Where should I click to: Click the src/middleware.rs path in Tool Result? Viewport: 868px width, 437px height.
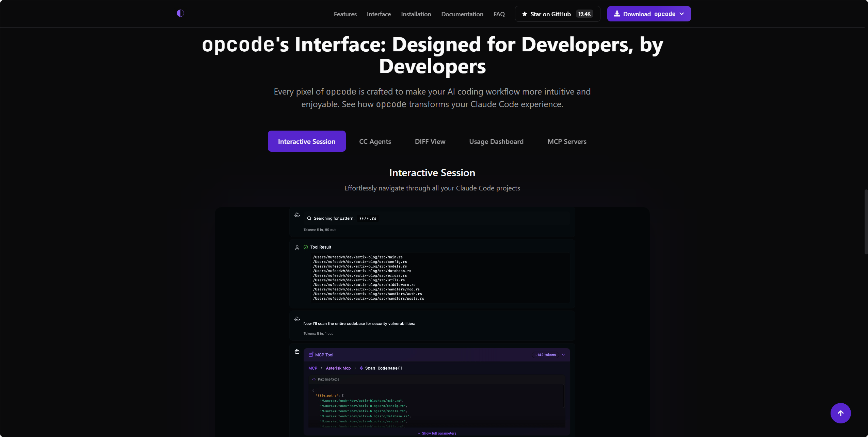pos(364,285)
